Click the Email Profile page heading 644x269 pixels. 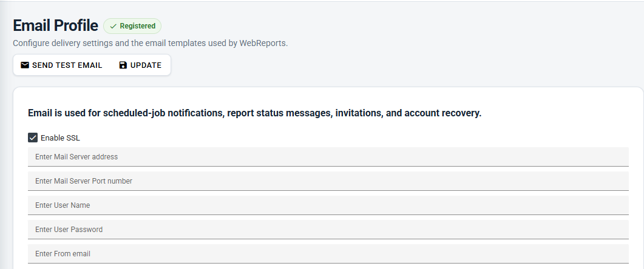point(55,25)
